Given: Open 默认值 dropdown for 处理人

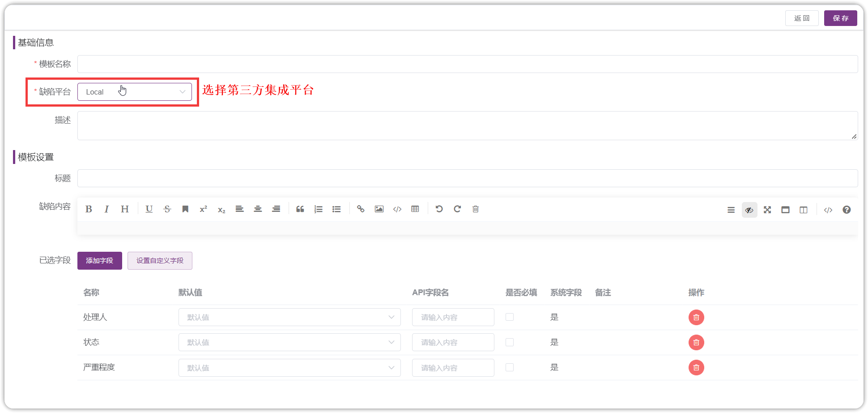Looking at the screenshot, I should click(x=289, y=317).
